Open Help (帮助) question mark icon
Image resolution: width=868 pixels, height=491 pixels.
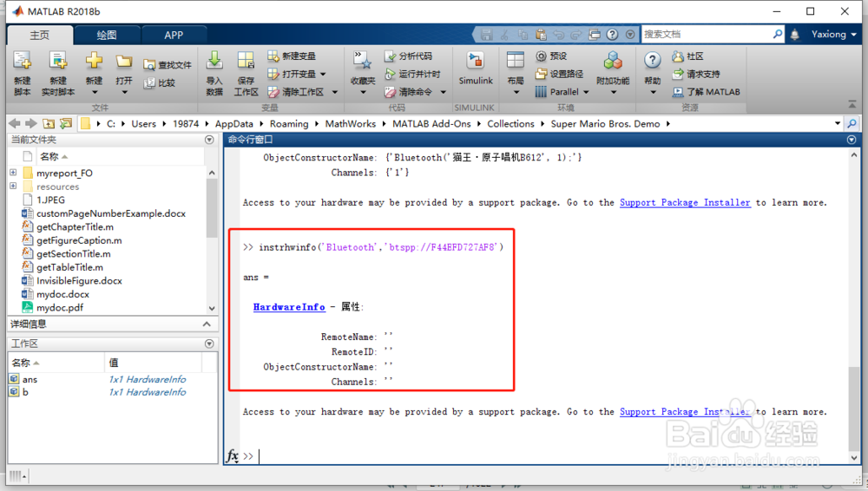pos(653,61)
